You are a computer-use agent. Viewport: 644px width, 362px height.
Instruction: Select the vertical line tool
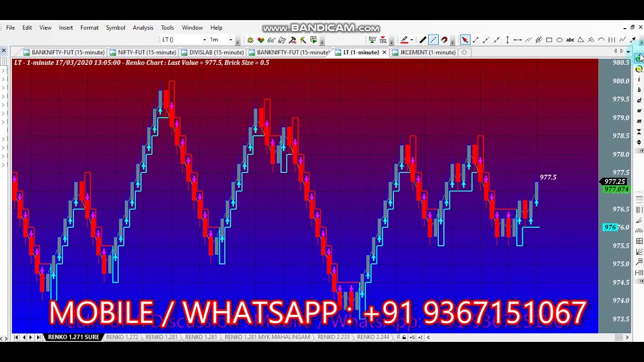pos(507,40)
